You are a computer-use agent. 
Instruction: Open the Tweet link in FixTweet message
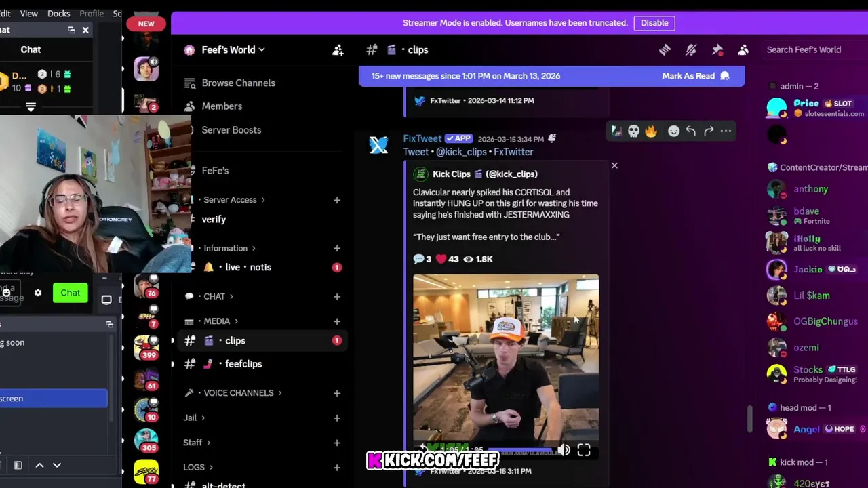point(416,152)
